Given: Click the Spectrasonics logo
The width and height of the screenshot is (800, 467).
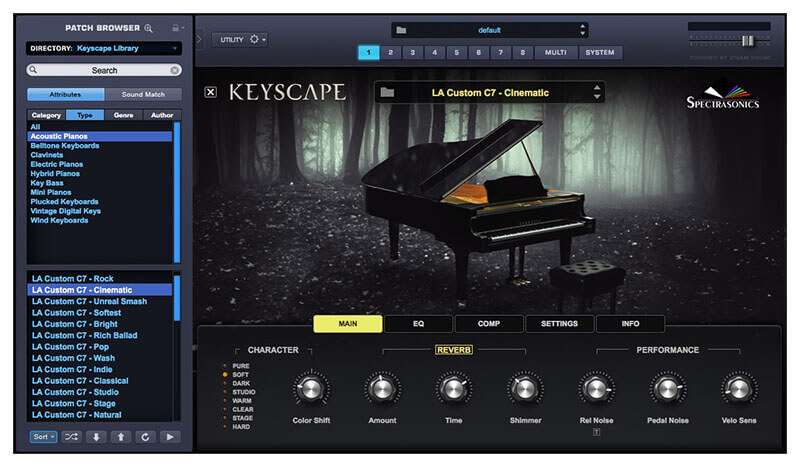Looking at the screenshot, I should tap(722, 95).
